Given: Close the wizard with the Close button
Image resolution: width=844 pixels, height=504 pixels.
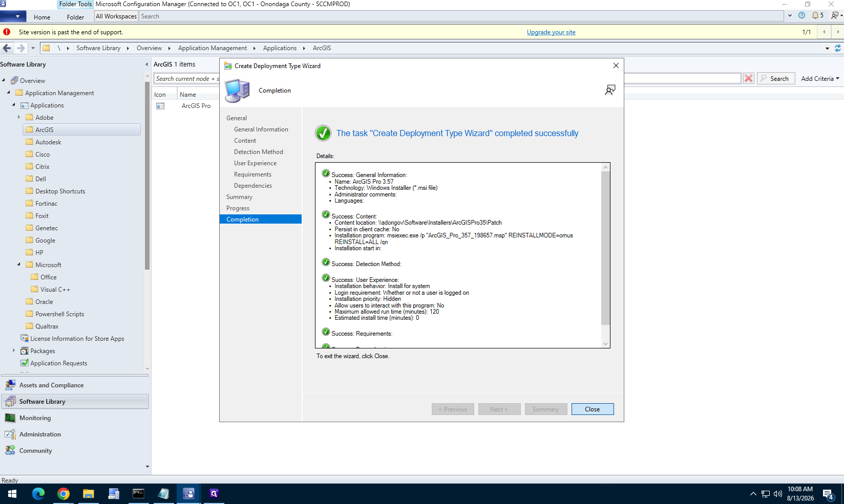Looking at the screenshot, I should coord(593,409).
